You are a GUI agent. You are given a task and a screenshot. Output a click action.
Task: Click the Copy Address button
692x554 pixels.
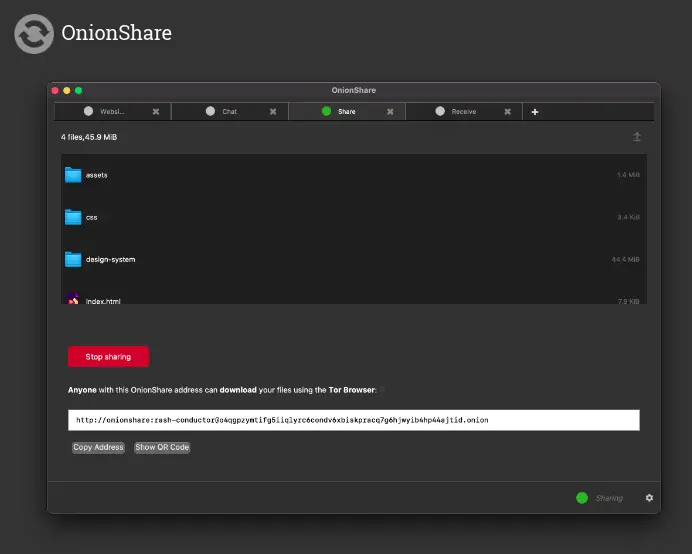point(98,447)
